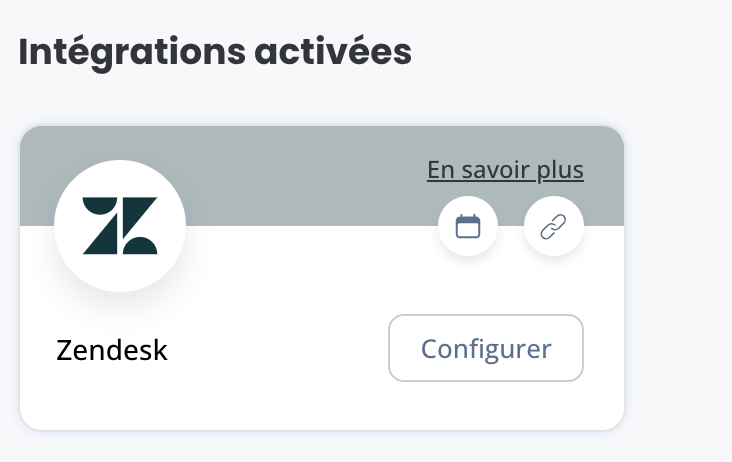Open Zendesk settings with the outlined Configurer button

tap(486, 348)
